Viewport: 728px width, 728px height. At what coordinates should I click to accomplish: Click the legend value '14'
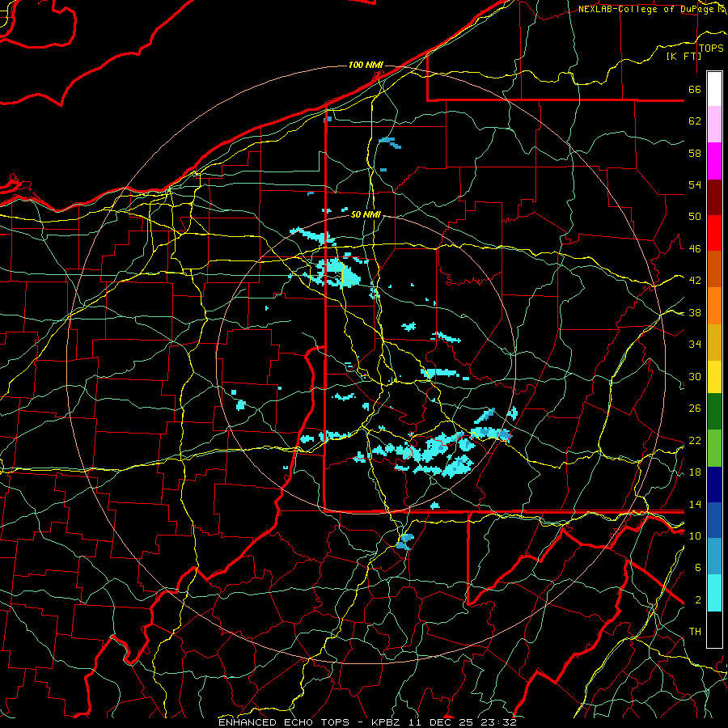point(695,504)
